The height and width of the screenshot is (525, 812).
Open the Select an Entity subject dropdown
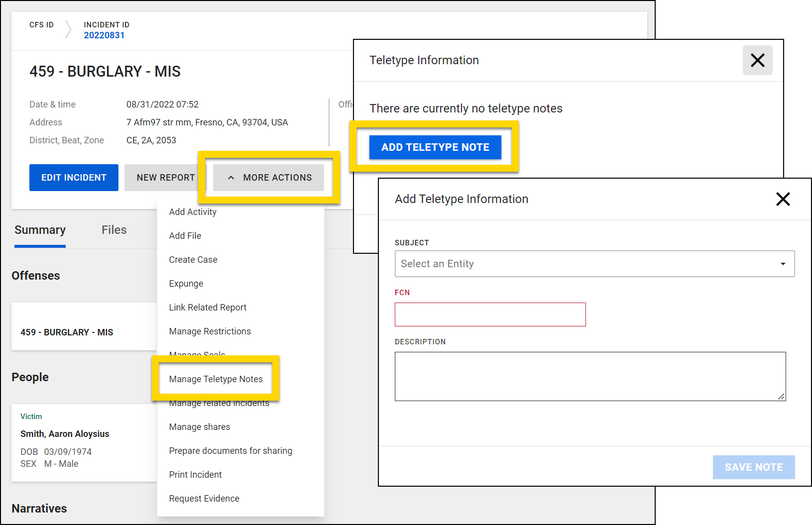(594, 264)
